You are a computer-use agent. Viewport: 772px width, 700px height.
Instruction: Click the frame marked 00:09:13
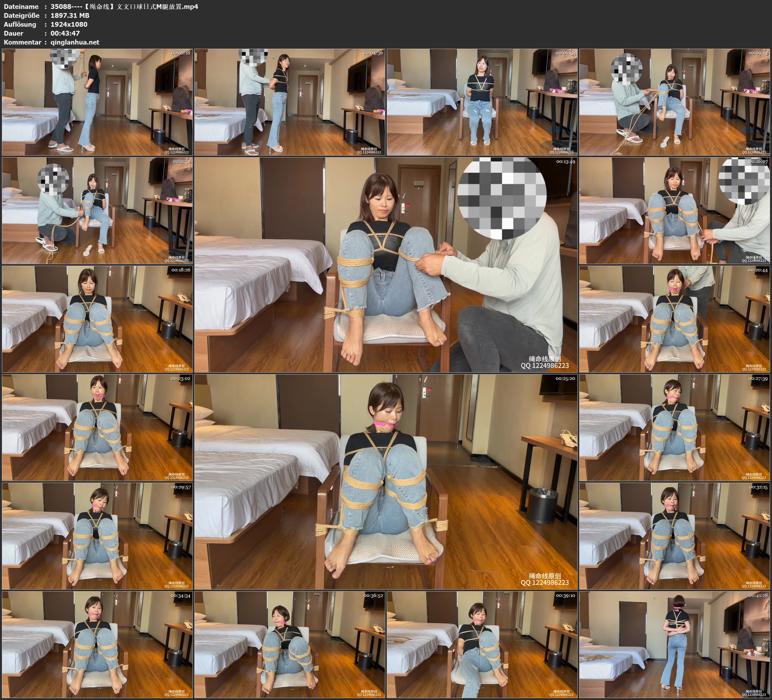coord(675,102)
